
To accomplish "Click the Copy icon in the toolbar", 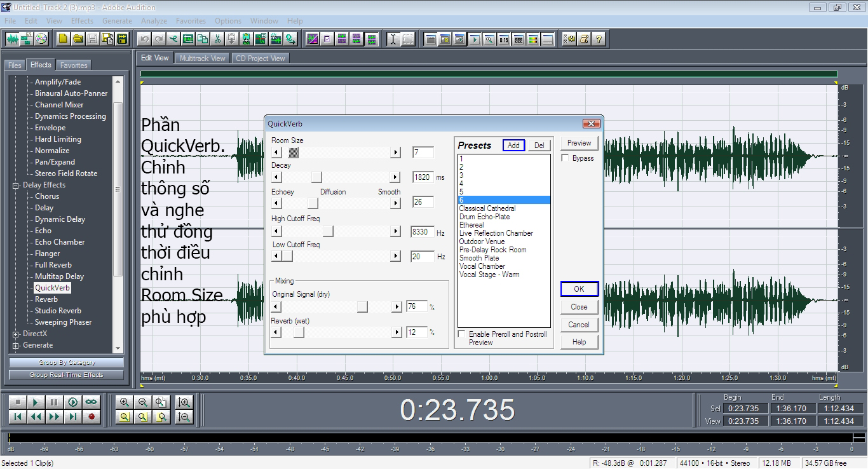I will 201,39.
